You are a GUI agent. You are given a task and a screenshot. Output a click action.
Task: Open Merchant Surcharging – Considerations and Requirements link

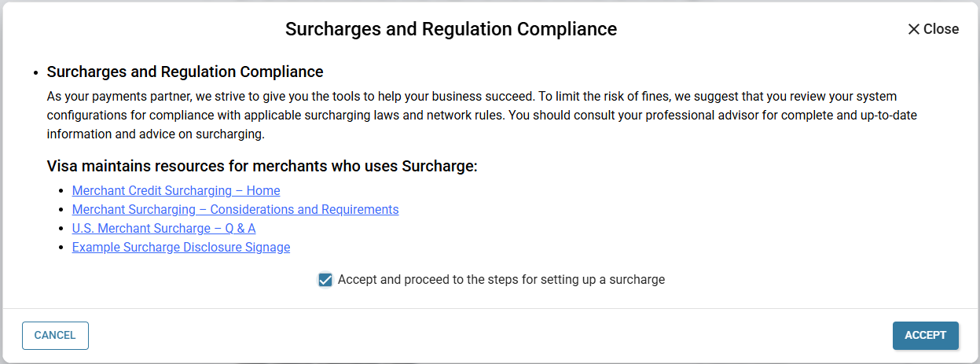coord(235,210)
